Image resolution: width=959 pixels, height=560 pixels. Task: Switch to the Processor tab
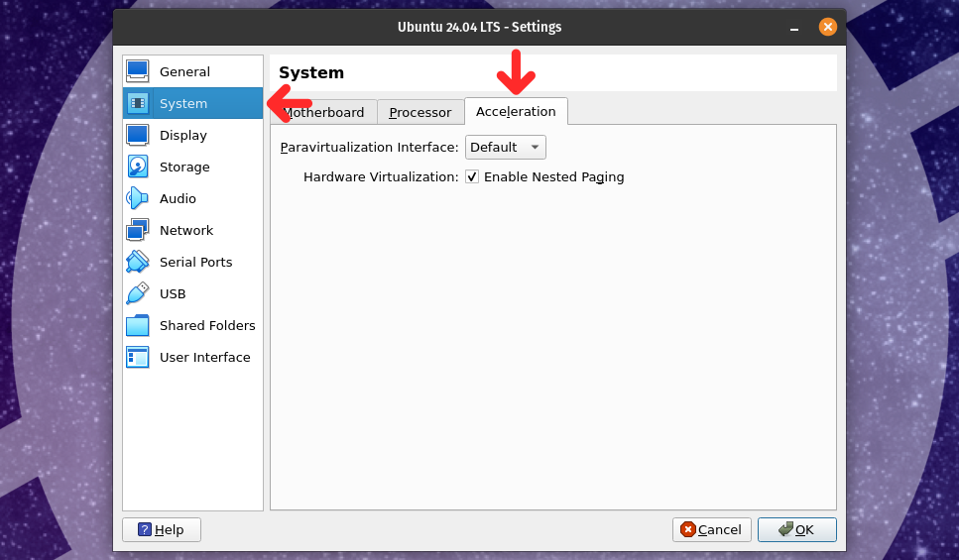(x=420, y=112)
